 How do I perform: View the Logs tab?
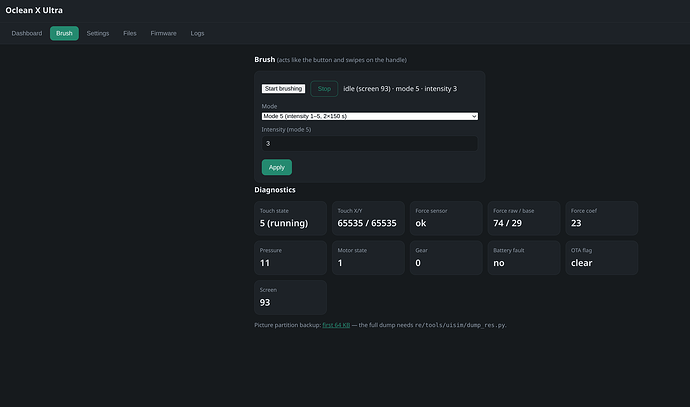coord(197,33)
